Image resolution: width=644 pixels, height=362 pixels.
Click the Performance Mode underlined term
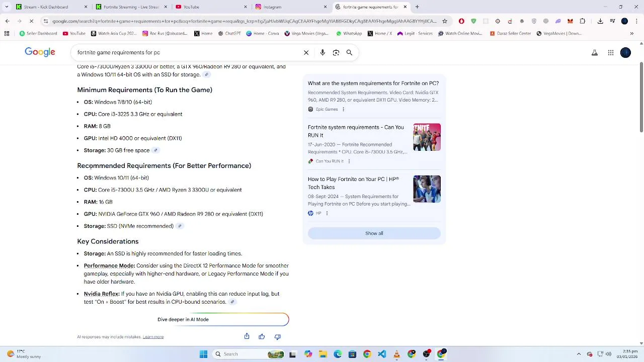click(109, 265)
